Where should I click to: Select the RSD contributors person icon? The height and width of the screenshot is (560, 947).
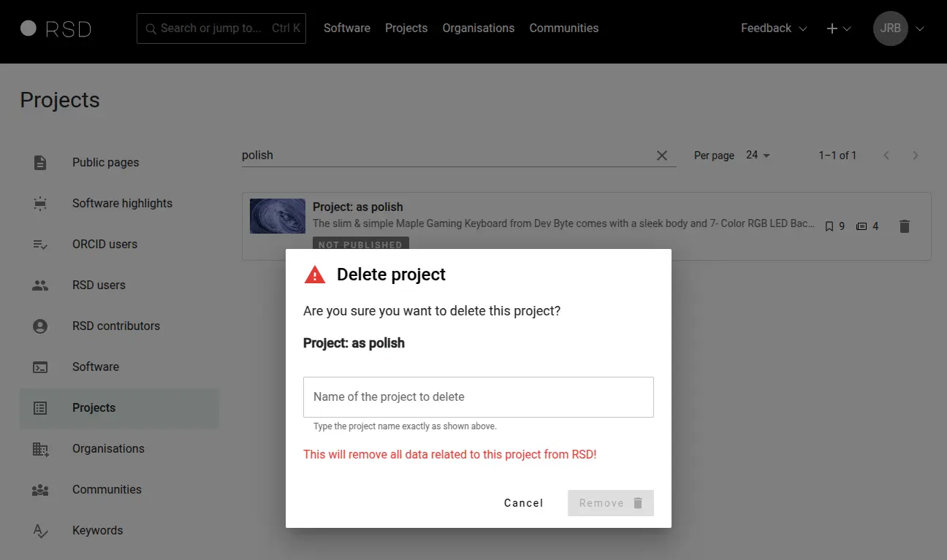39,326
